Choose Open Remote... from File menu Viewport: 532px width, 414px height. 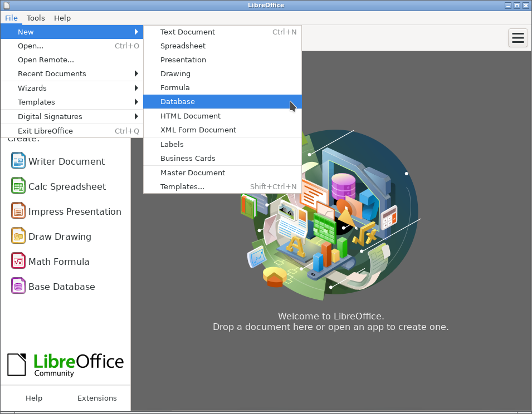pyautogui.click(x=72, y=60)
